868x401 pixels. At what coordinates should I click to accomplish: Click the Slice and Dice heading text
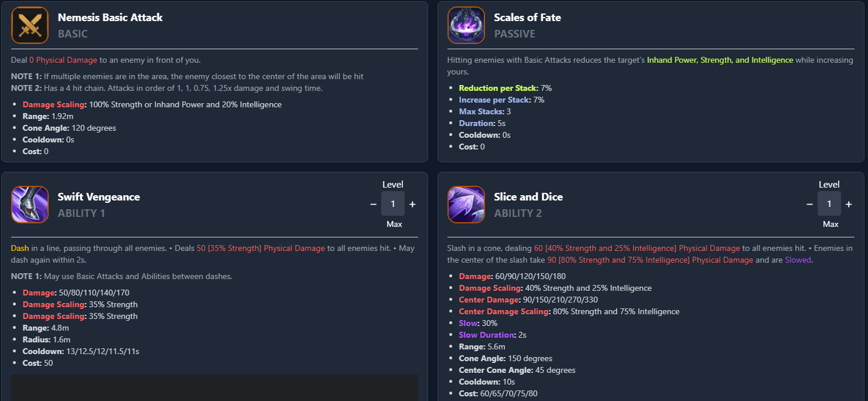pos(528,197)
